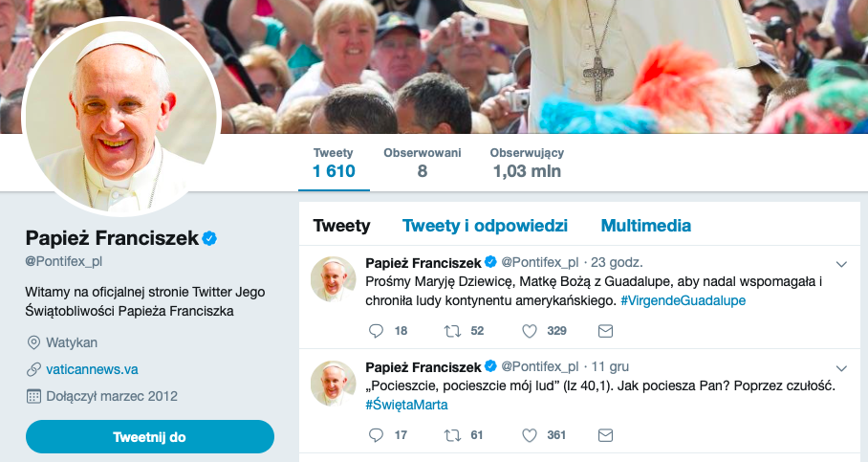The height and width of the screenshot is (462, 868).
Task: Open the #VirgendeGuadalupe hashtag
Action: 683,300
